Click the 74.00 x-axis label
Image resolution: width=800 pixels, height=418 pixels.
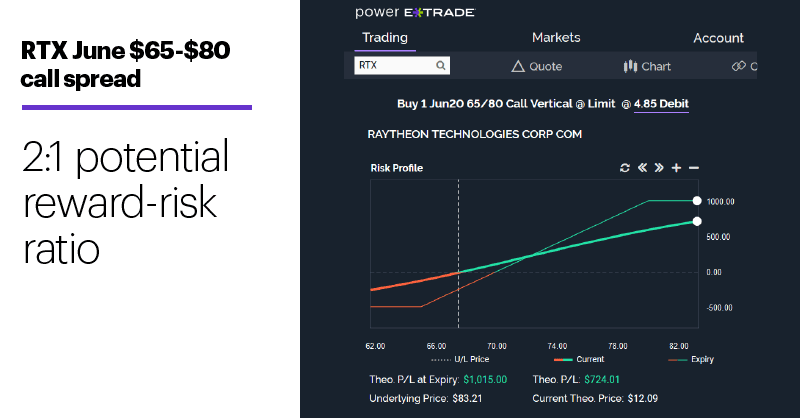tap(557, 346)
